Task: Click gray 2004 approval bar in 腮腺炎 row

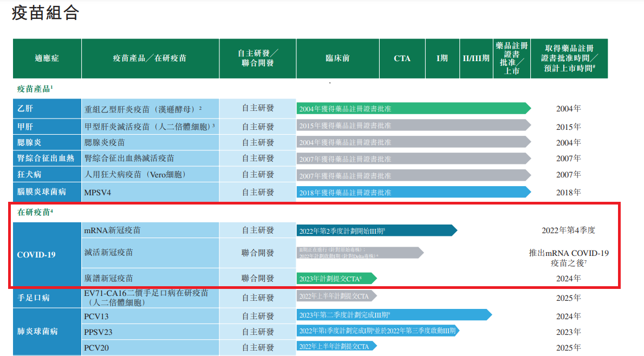Action: 414,142
